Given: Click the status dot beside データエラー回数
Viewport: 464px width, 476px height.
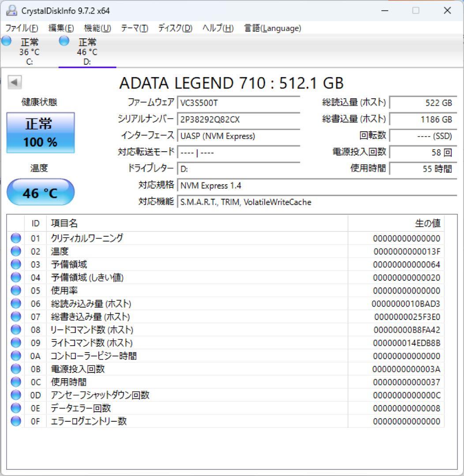Looking at the screenshot, I should pos(15,408).
